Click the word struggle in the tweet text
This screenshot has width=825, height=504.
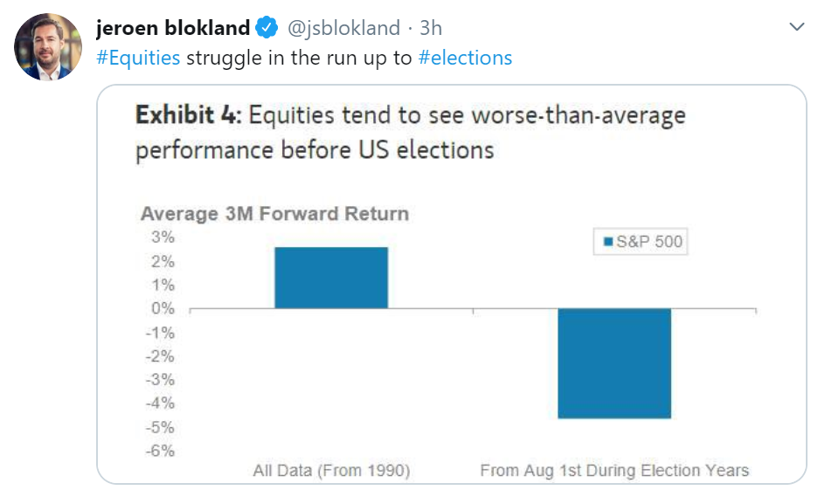pyautogui.click(x=227, y=59)
